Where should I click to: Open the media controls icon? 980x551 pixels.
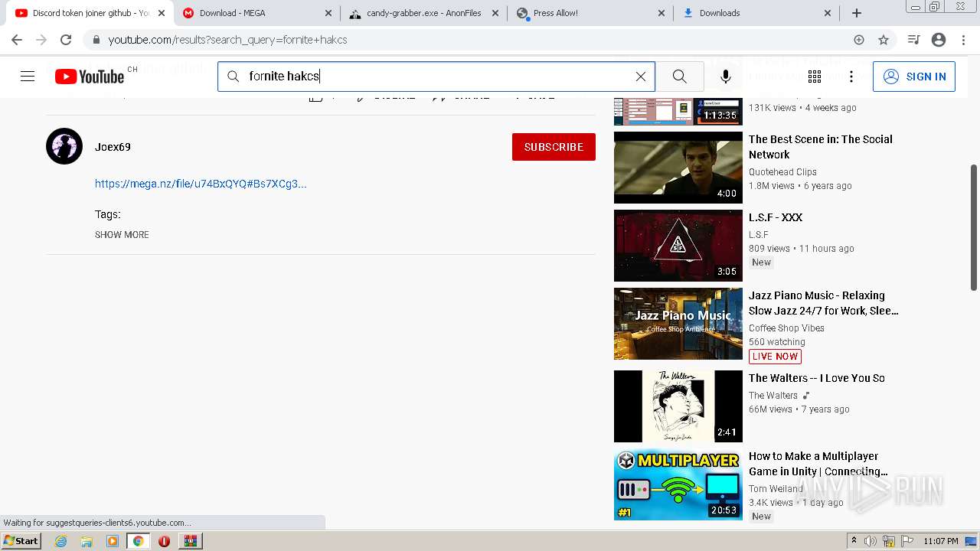point(913,40)
